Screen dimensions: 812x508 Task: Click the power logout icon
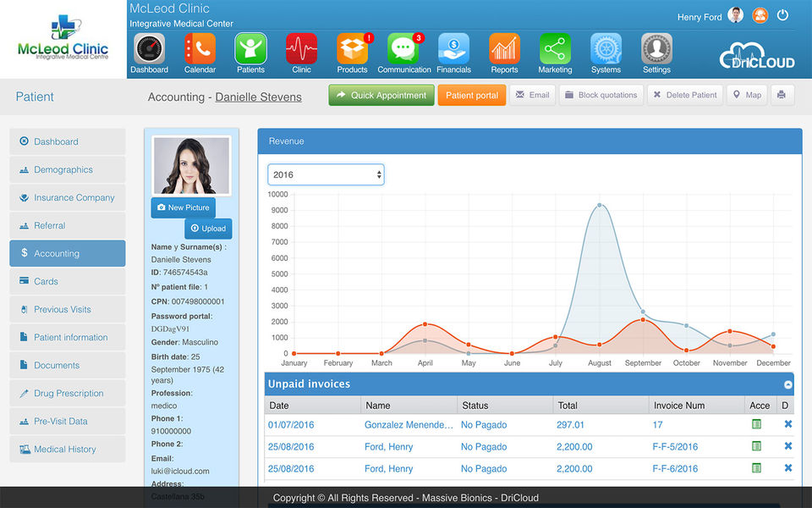click(x=782, y=15)
